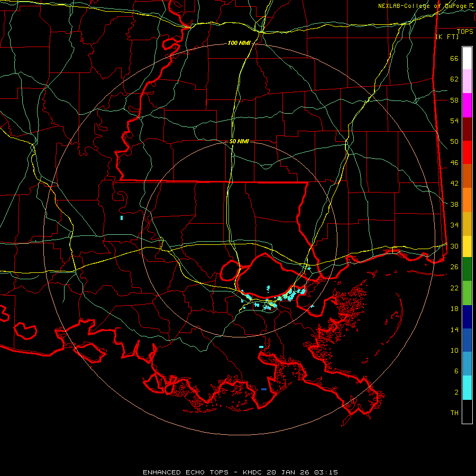Pick the cyan legend swatch
The width and height of the screenshot is (476, 476).
[x=467, y=388]
